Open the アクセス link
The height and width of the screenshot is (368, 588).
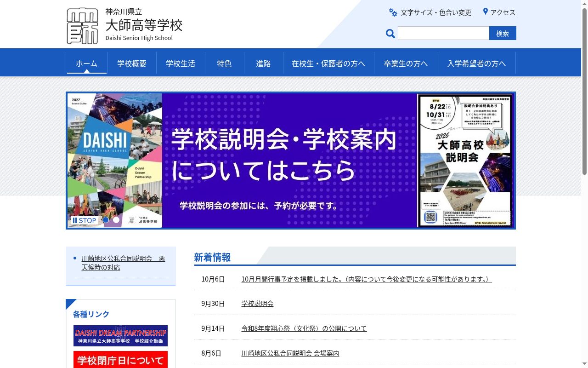click(x=503, y=12)
